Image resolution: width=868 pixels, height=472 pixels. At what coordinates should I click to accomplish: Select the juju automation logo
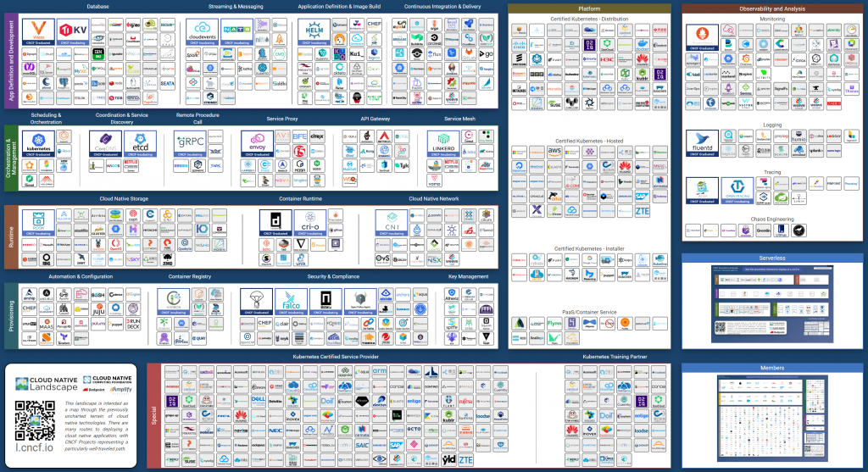tap(98, 309)
